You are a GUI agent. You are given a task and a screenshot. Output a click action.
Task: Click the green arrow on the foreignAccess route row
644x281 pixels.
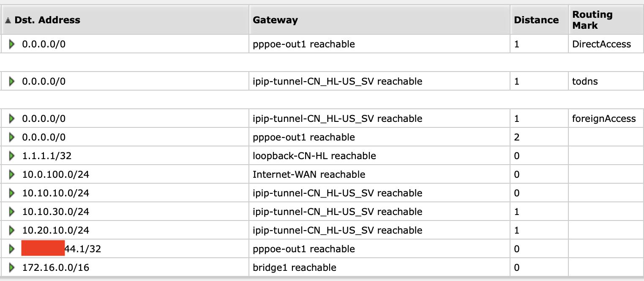coord(12,118)
